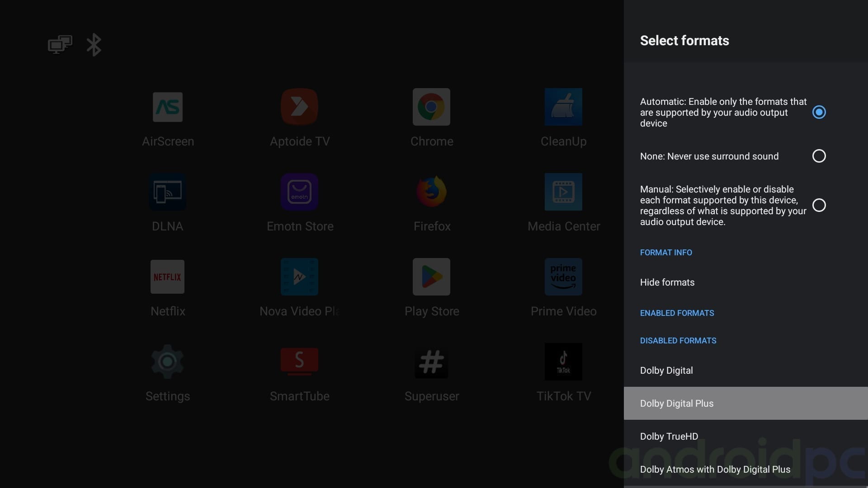Open the Netflix app icon

tap(167, 277)
